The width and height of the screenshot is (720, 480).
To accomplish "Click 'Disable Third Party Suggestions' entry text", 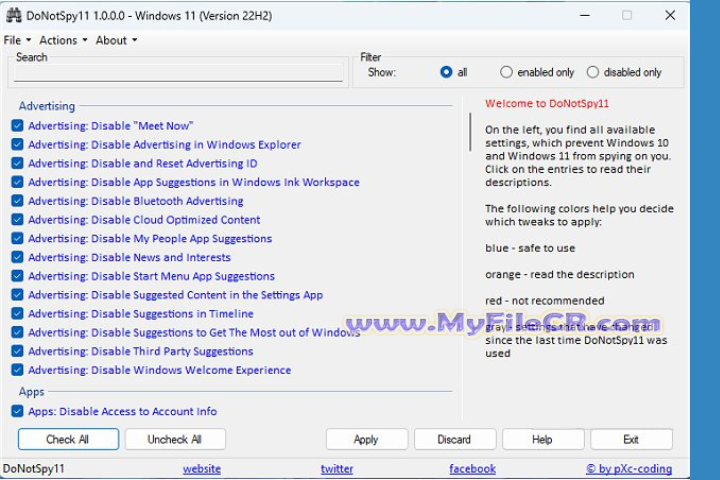I will point(141,351).
